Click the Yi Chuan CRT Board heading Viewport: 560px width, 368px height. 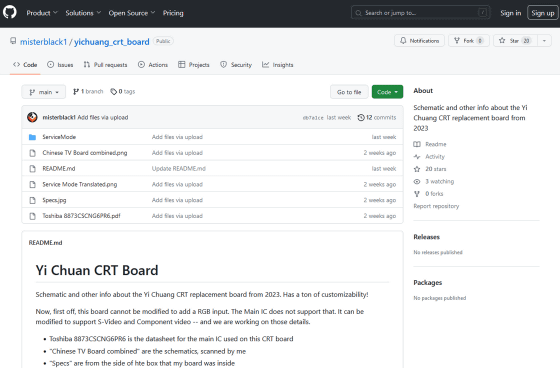click(97, 270)
